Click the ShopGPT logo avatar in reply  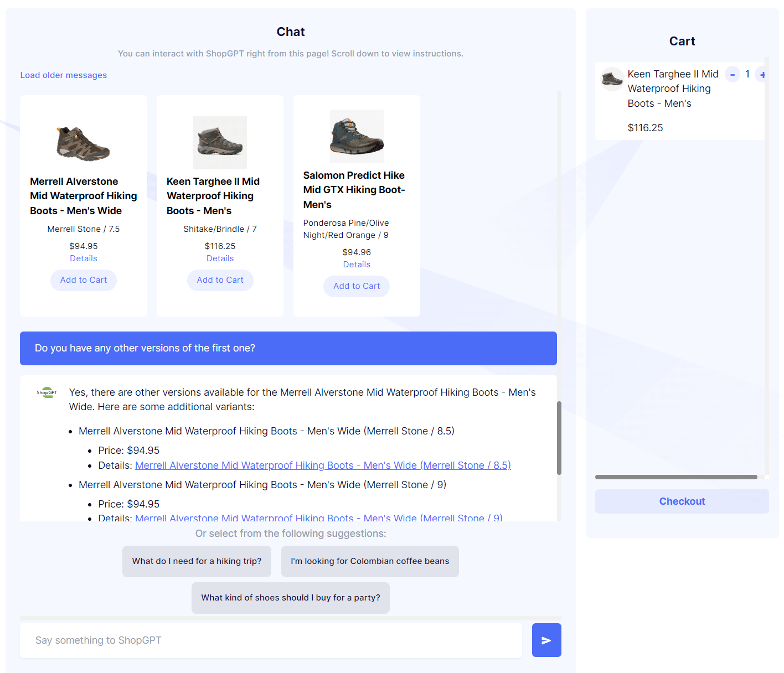point(47,392)
